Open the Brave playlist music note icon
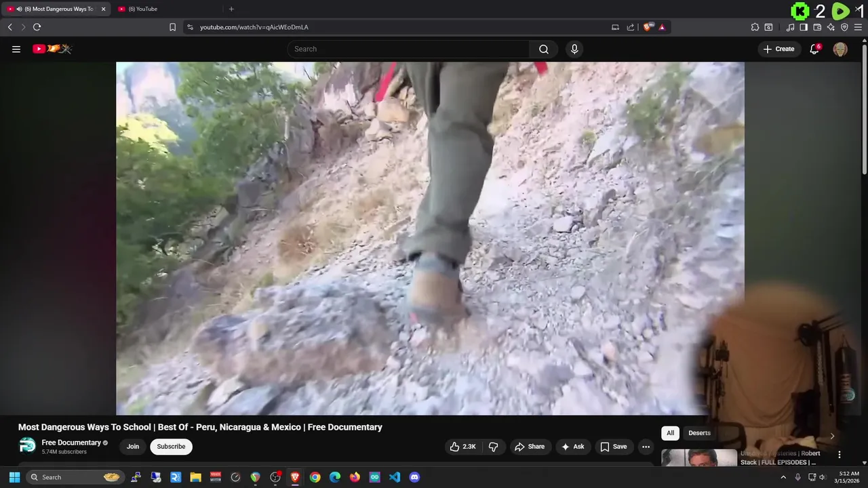Viewport: 868px width, 488px height. pos(790,27)
